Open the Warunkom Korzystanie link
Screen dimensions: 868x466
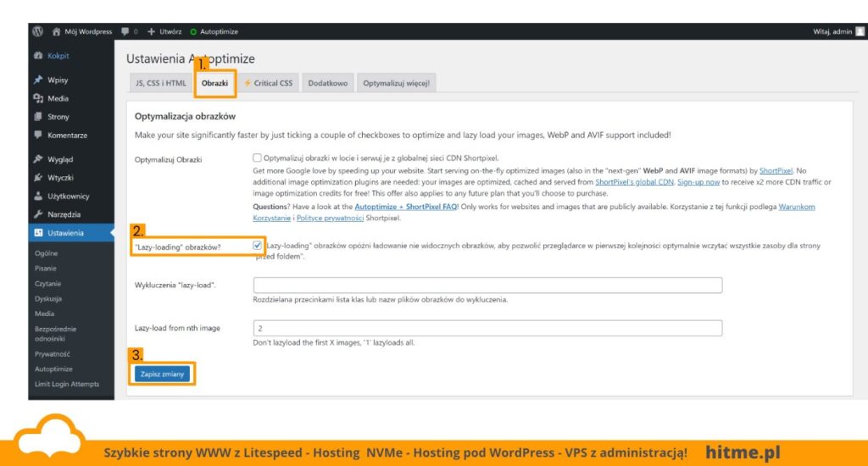pos(797,207)
